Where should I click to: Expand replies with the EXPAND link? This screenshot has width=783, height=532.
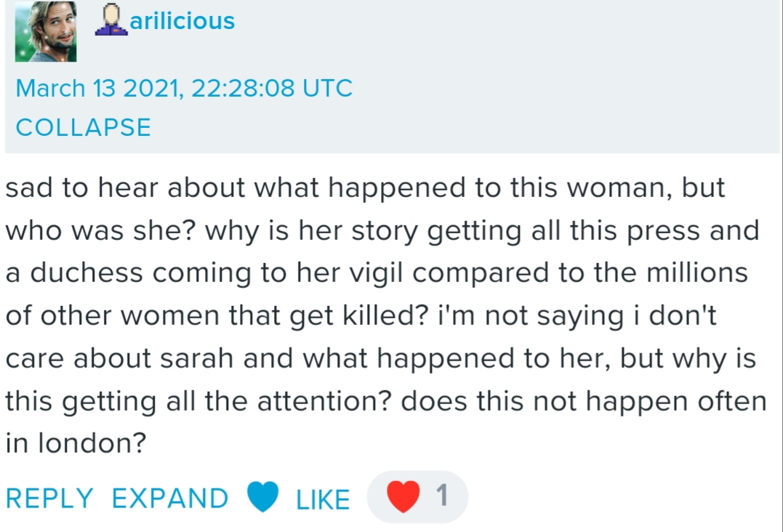point(169,499)
